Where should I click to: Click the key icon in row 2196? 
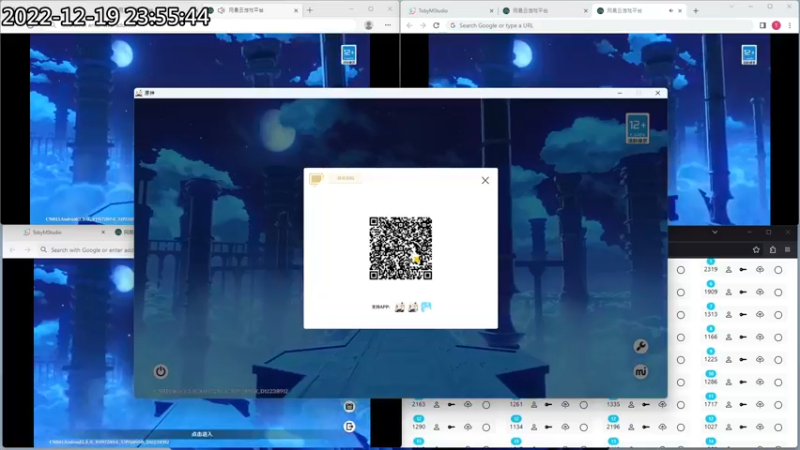tap(646, 427)
